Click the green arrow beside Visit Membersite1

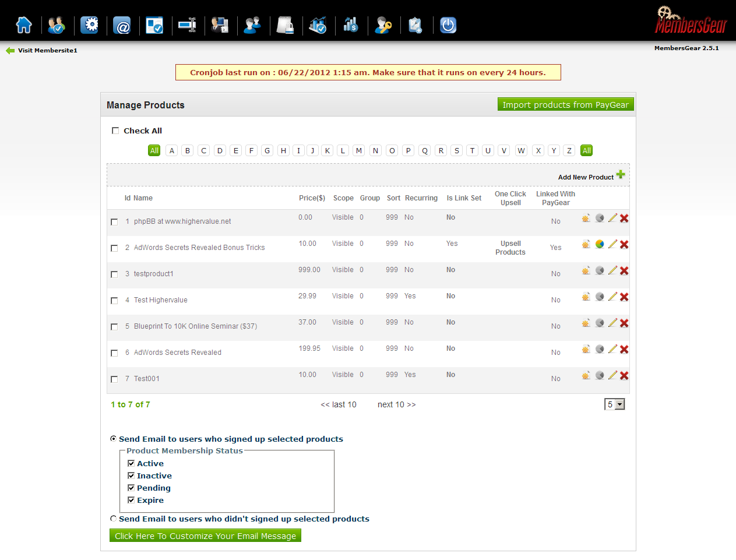click(x=10, y=51)
